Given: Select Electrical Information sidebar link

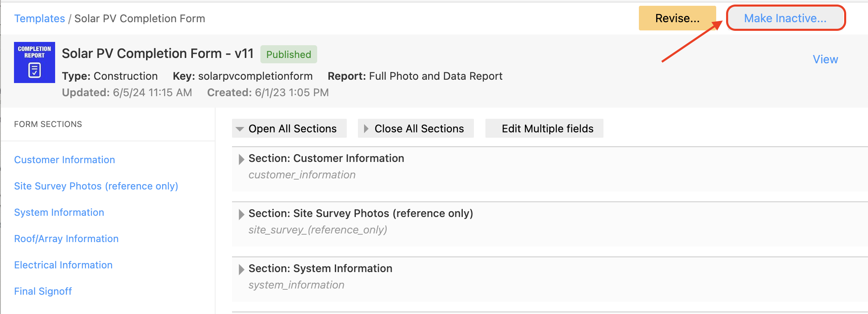Looking at the screenshot, I should coord(63,265).
